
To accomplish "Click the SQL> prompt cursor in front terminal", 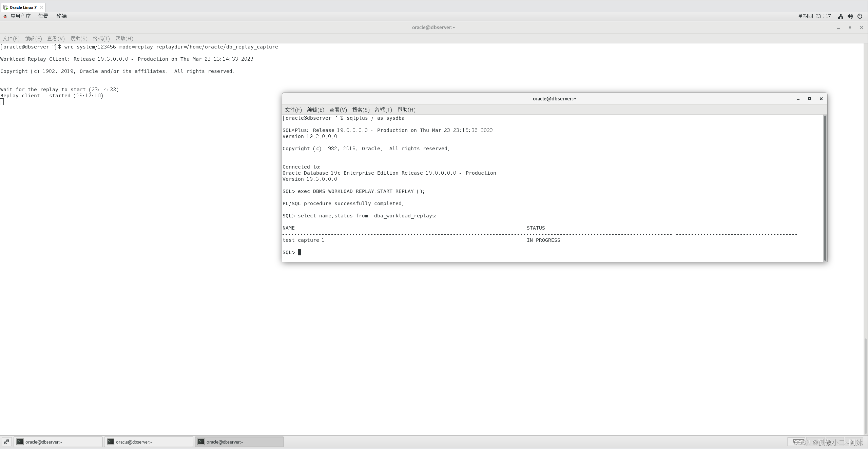I will [299, 252].
